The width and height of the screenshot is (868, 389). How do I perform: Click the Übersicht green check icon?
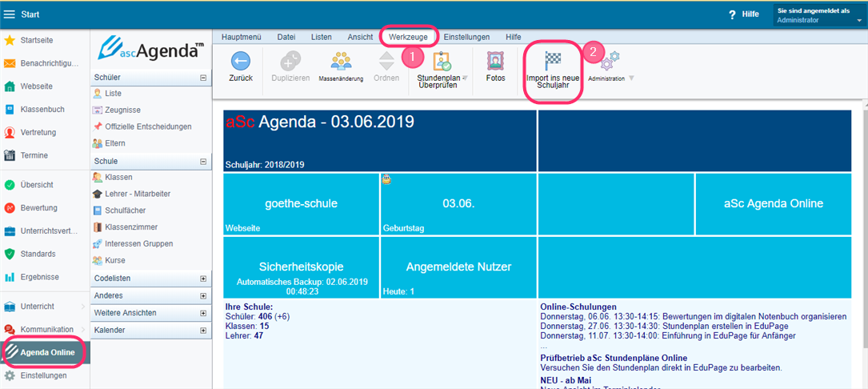[10, 185]
